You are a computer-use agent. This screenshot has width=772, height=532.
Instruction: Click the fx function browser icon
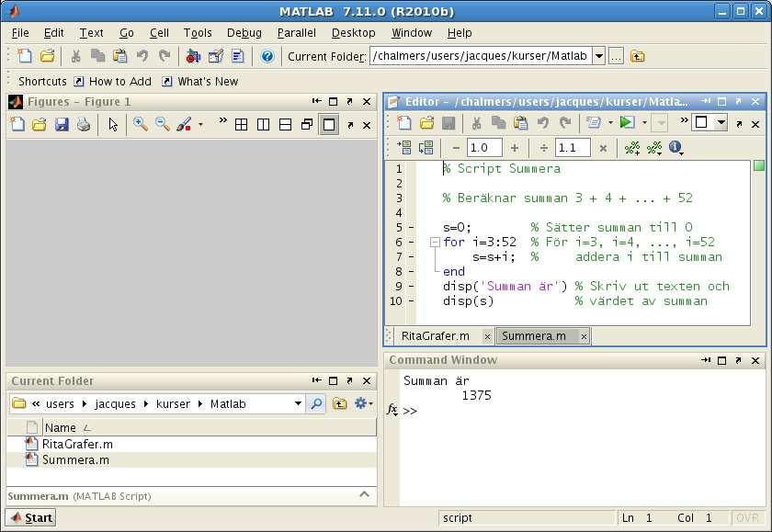click(392, 410)
